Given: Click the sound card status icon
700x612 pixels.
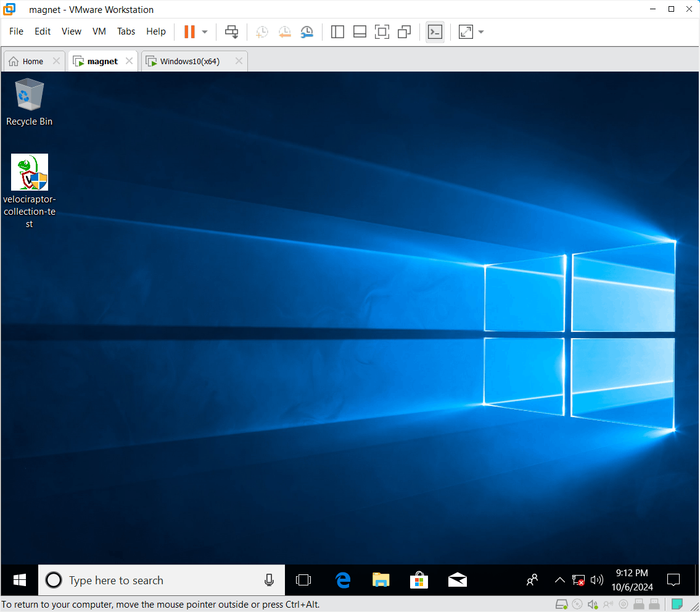Looking at the screenshot, I should click(593, 605).
